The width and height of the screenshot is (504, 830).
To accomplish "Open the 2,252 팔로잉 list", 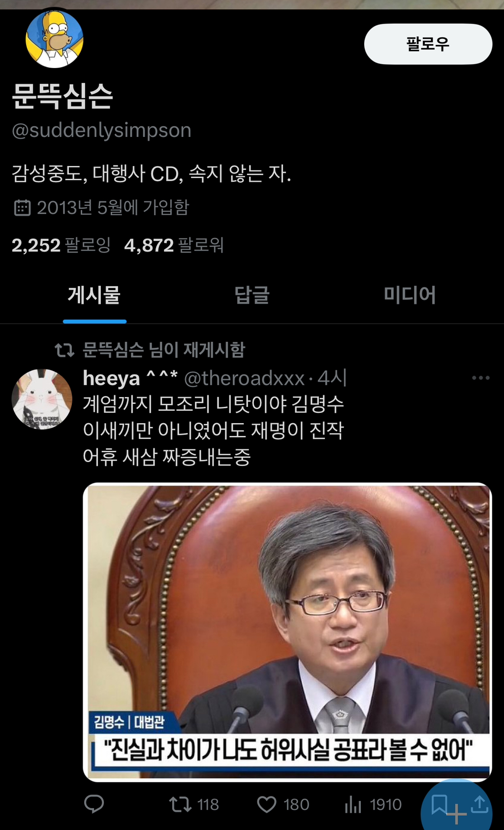I will tap(61, 245).
